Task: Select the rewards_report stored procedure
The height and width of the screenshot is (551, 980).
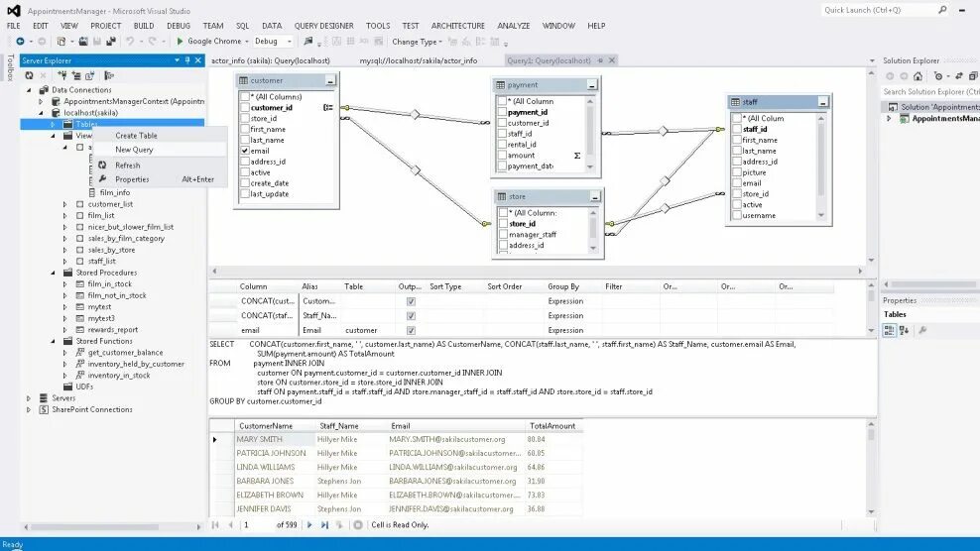Action: coord(112,330)
